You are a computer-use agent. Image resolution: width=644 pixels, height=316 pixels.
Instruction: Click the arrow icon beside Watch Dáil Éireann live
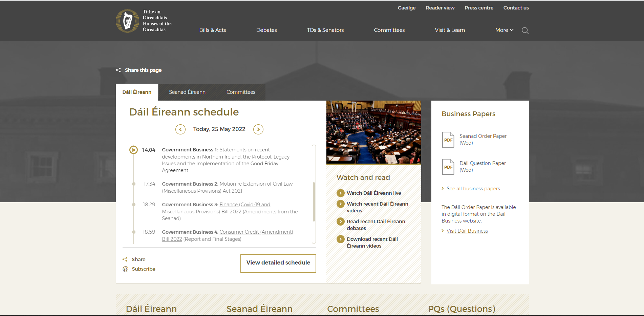click(x=340, y=193)
